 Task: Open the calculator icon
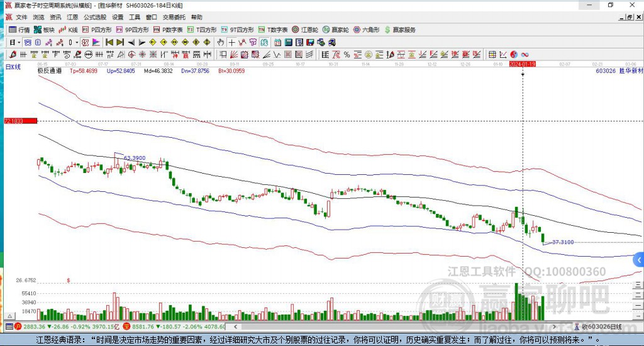coord(288,42)
